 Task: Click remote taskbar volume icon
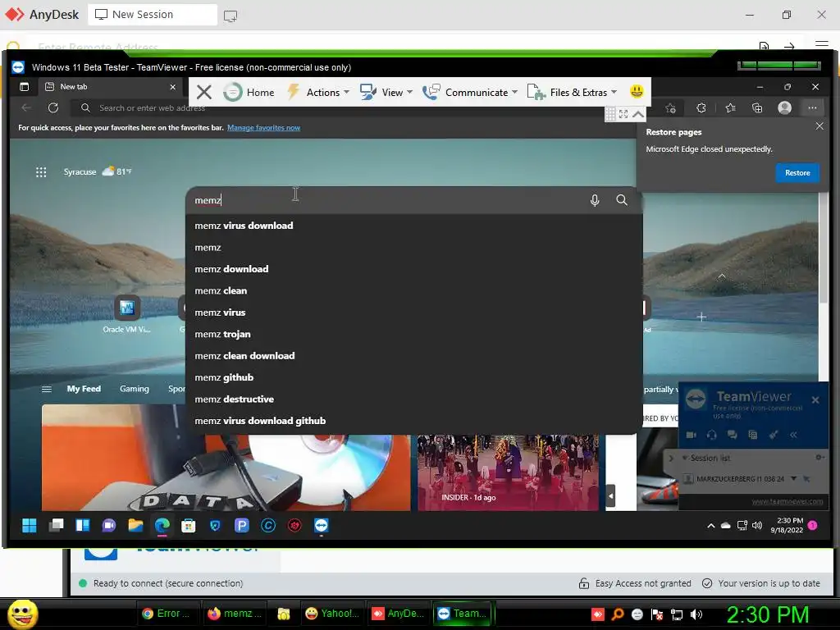click(x=757, y=526)
